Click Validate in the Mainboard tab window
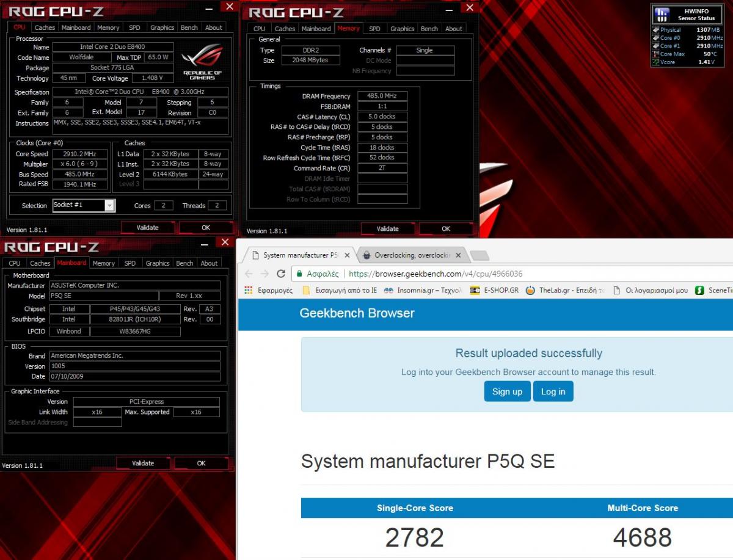 (143, 464)
